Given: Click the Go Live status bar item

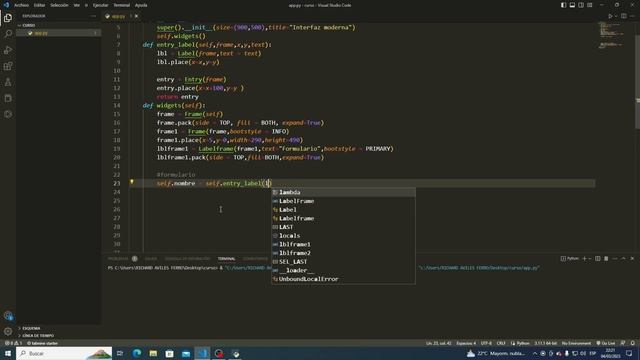Looking at the screenshot, I should click(x=606, y=343).
